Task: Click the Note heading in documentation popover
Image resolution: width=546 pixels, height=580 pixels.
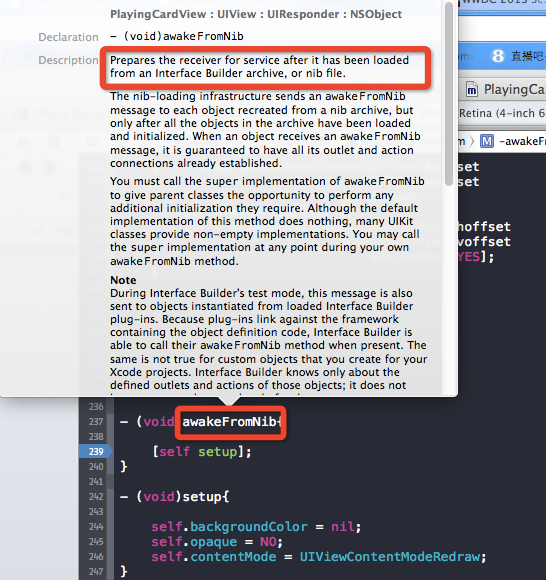Action: [123, 280]
